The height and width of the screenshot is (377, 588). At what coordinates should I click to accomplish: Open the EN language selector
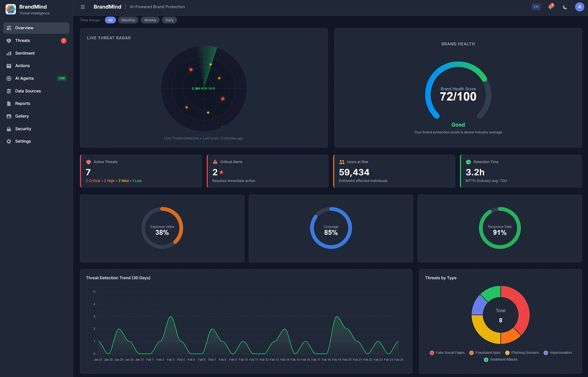(x=536, y=7)
